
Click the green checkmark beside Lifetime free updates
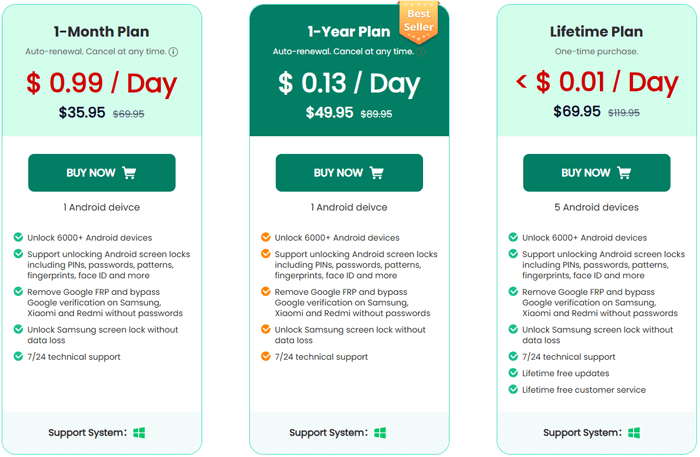[513, 373]
